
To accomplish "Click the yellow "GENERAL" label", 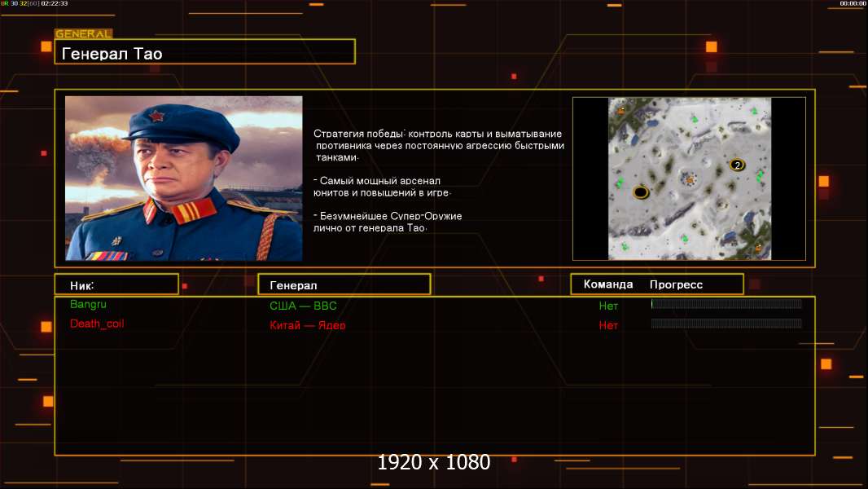I will 84,33.
